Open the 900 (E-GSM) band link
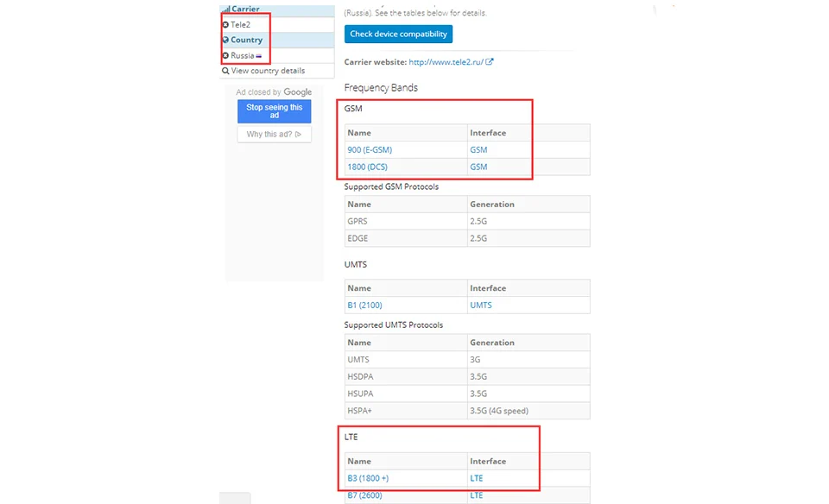Screen dimensions: 829x504 (x=370, y=150)
